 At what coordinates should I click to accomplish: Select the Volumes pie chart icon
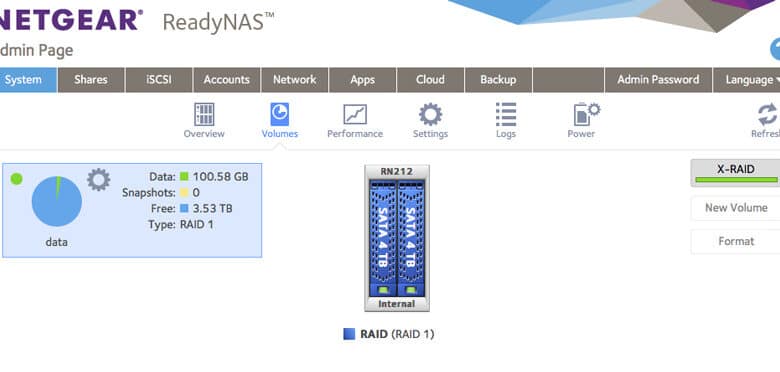point(280,115)
